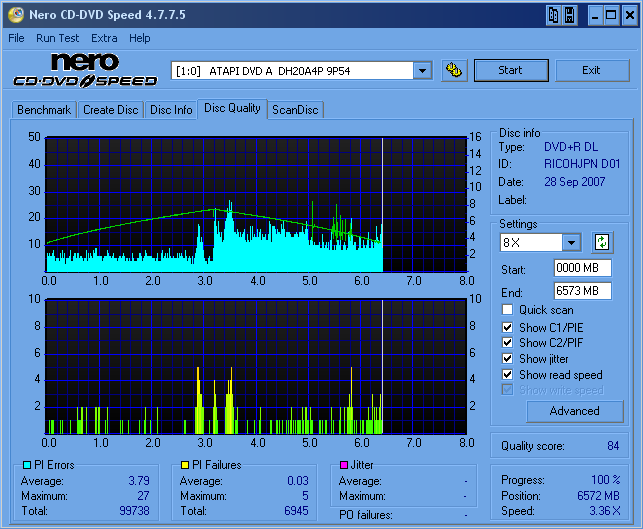The height and width of the screenshot is (529, 643).
Task: Open the 8X scan speed dropdown
Action: click(571, 242)
